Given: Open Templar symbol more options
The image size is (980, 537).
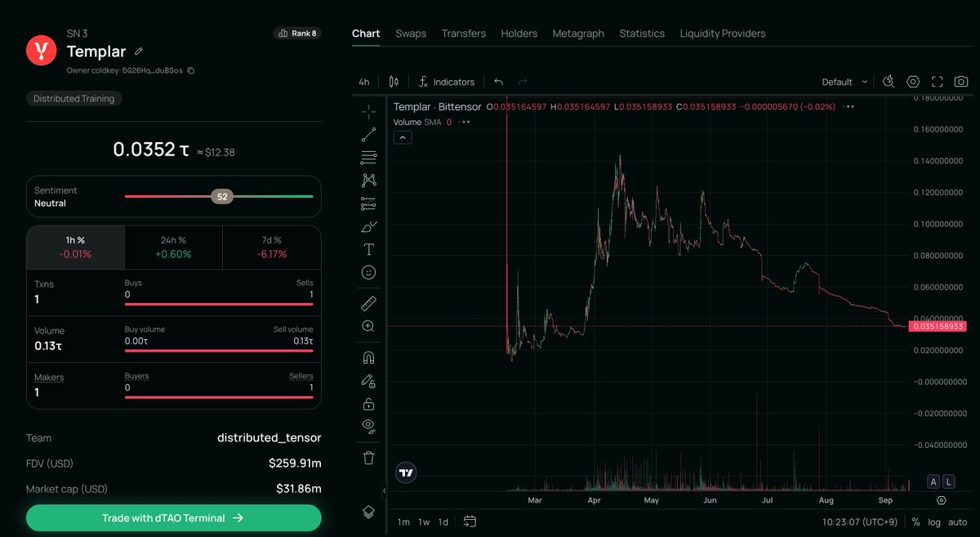Looking at the screenshot, I should 850,106.
